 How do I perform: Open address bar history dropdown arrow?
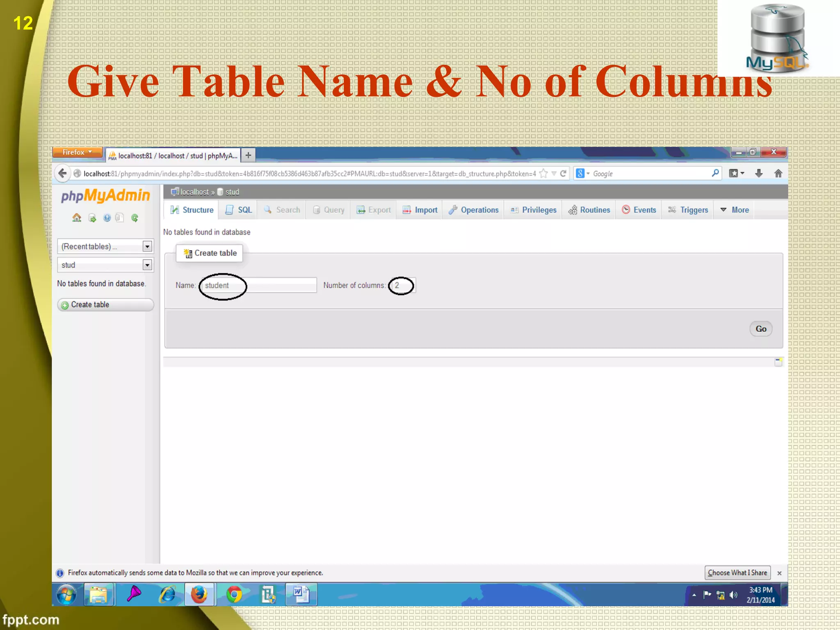coord(554,173)
